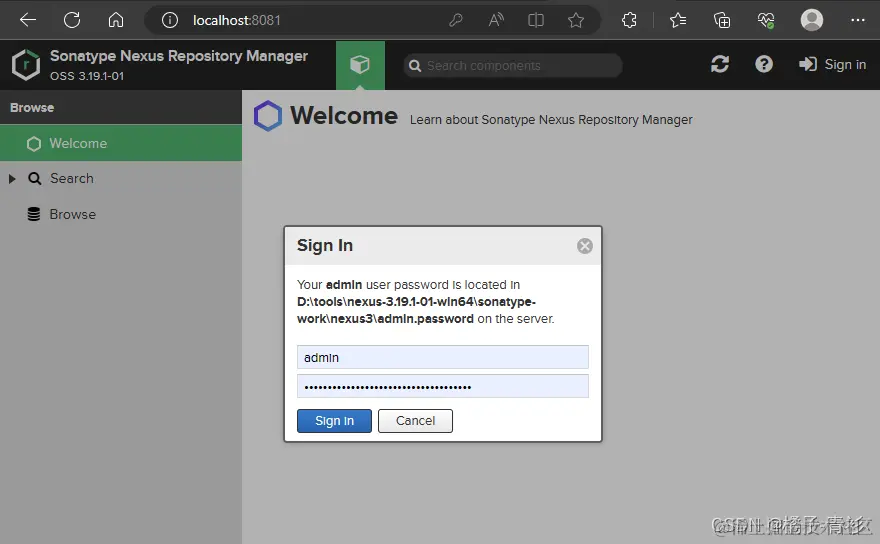Viewport: 880px width, 544px height.
Task: Click the password input field
Action: pos(443,386)
